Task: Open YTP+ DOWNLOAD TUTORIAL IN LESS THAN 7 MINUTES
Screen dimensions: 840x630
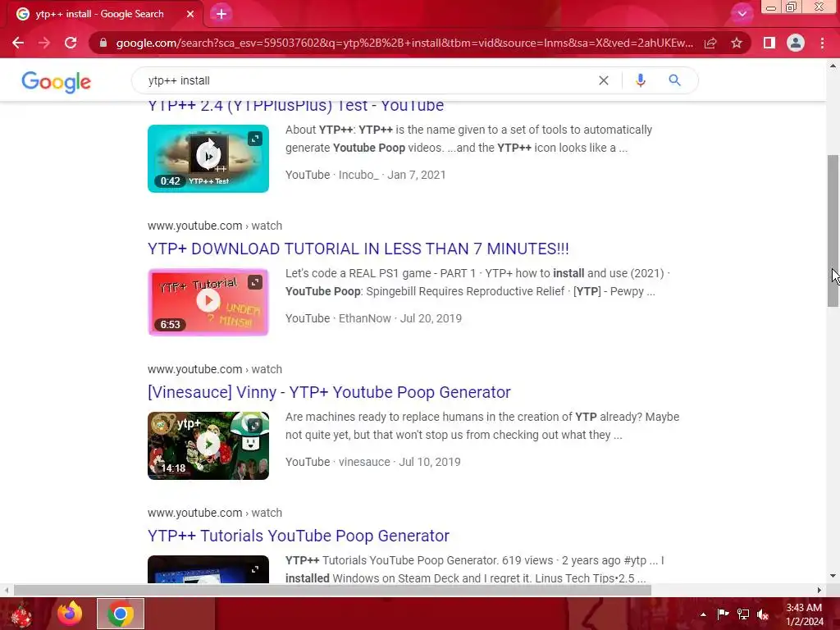Action: pos(358,249)
